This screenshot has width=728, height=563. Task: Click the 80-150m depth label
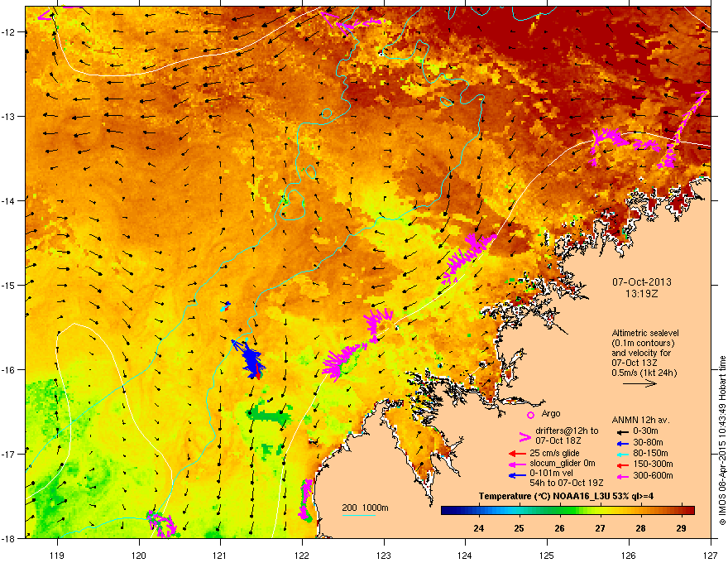[650, 454]
